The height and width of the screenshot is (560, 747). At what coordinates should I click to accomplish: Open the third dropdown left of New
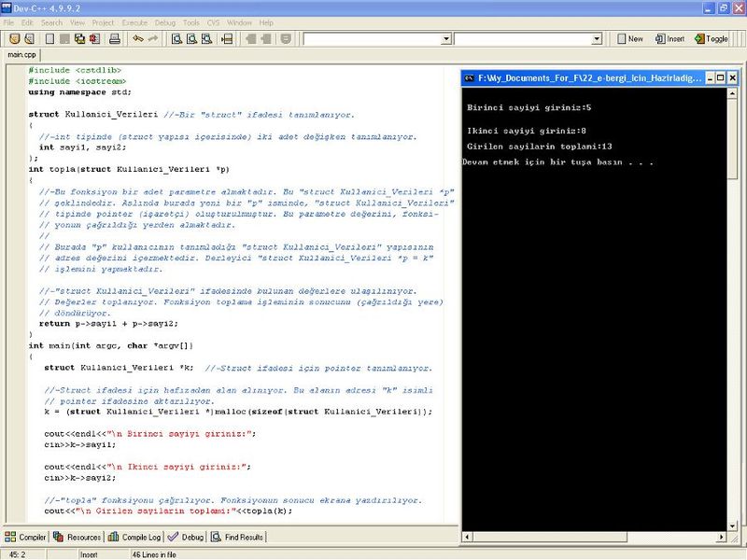coord(597,39)
